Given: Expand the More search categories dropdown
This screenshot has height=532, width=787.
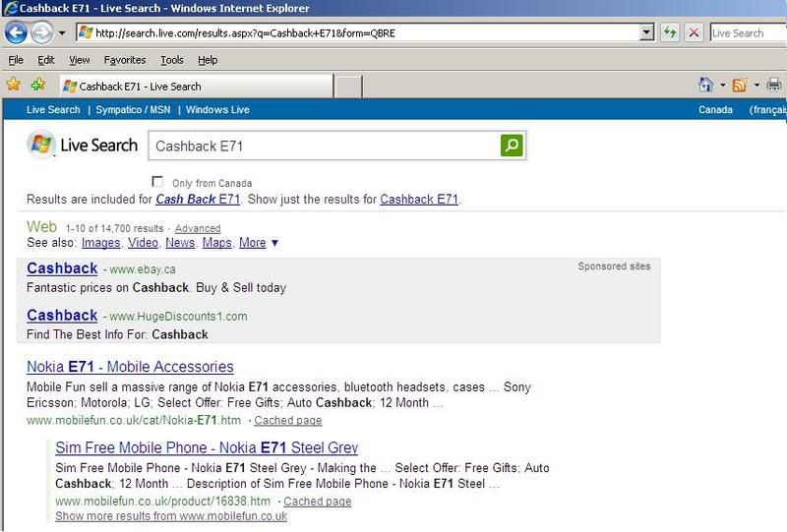Looking at the screenshot, I should pyautogui.click(x=259, y=243).
